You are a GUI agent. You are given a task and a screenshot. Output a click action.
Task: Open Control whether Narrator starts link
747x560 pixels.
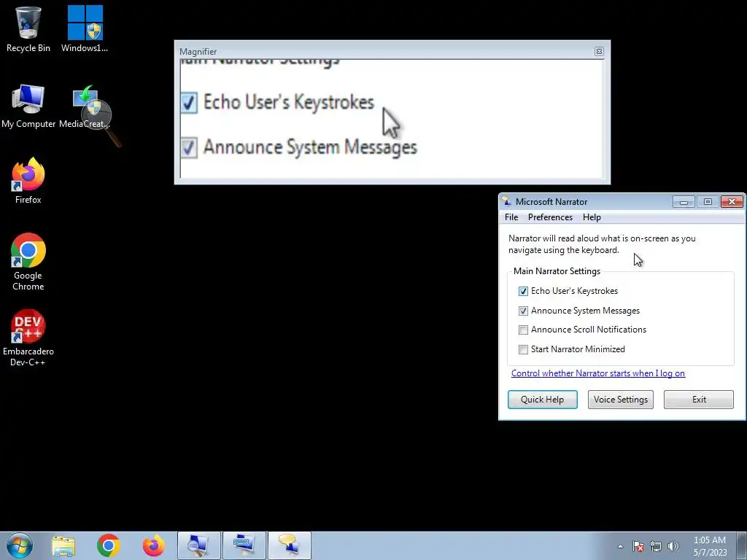598,373
